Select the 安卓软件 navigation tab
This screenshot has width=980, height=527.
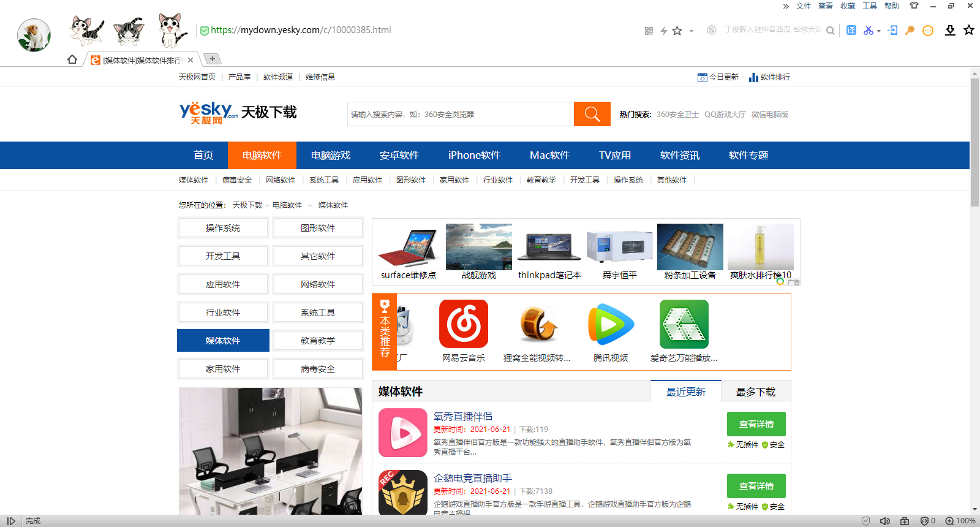(399, 155)
